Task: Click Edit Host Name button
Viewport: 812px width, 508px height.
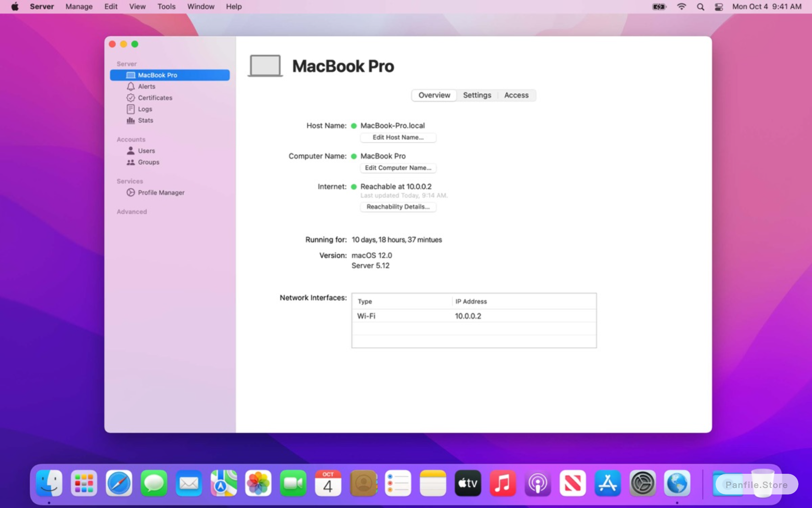Action: click(x=398, y=137)
